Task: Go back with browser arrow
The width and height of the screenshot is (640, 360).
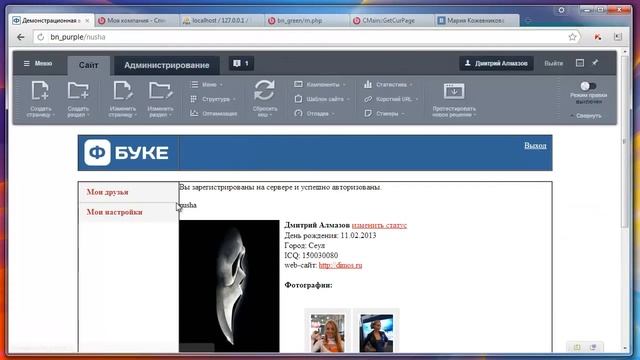Action: tap(20, 37)
